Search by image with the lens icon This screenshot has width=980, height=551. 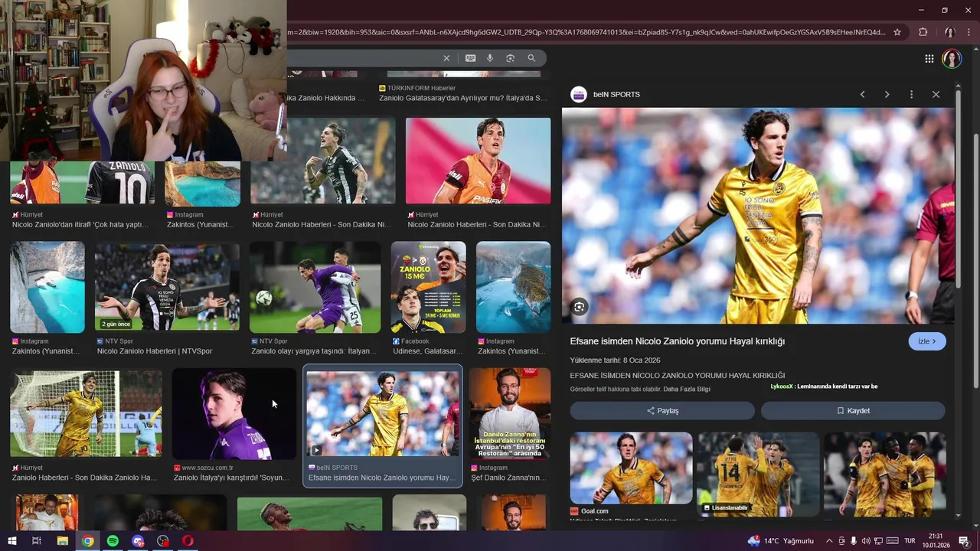click(511, 58)
